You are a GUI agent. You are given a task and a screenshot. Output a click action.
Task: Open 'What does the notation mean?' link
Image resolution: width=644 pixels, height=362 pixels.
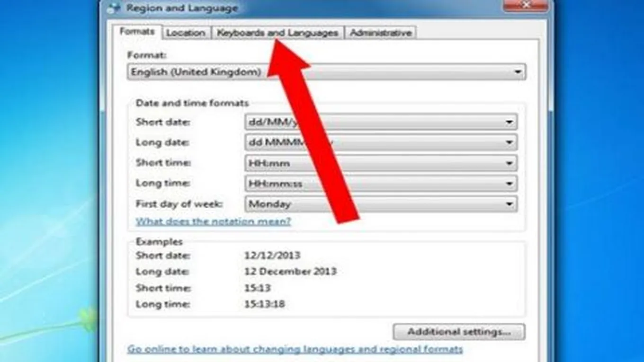213,221
